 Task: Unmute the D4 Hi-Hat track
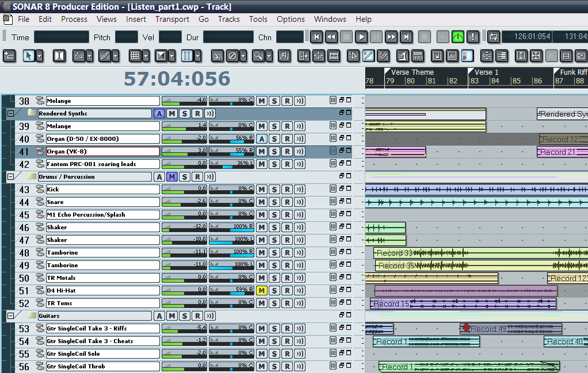click(x=261, y=291)
